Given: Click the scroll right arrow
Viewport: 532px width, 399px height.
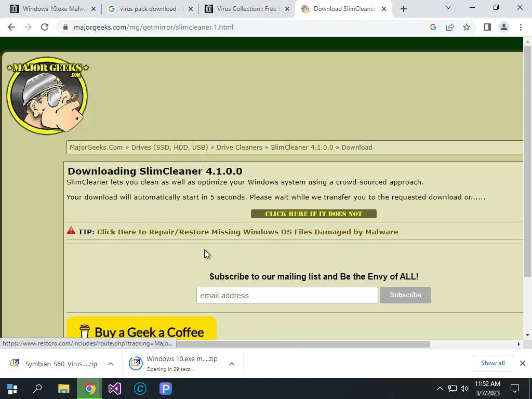Looking at the screenshot, I should [519, 344].
